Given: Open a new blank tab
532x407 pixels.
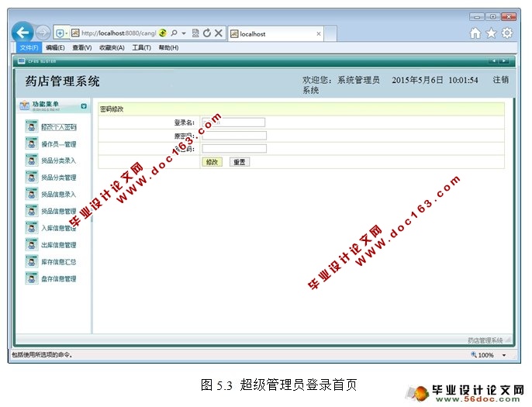Looking at the screenshot, I should [330, 33].
